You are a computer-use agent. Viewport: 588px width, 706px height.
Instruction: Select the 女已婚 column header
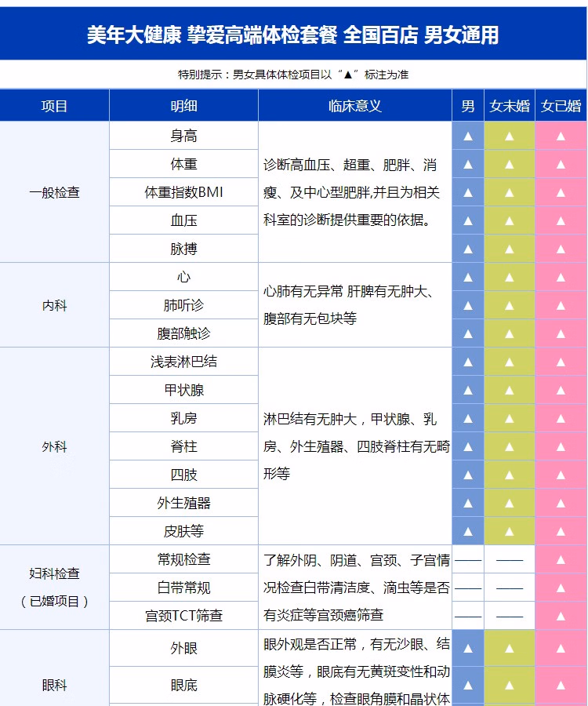561,106
